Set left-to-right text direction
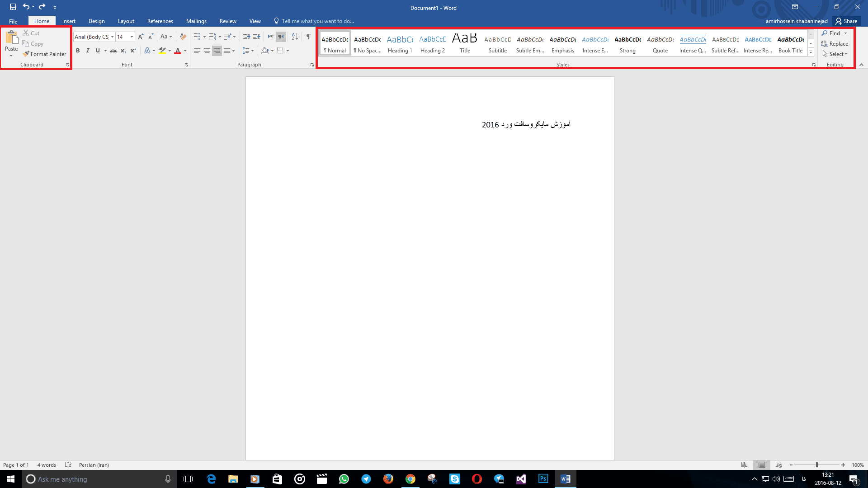Screen dimensions: 868x488 coord(271,37)
